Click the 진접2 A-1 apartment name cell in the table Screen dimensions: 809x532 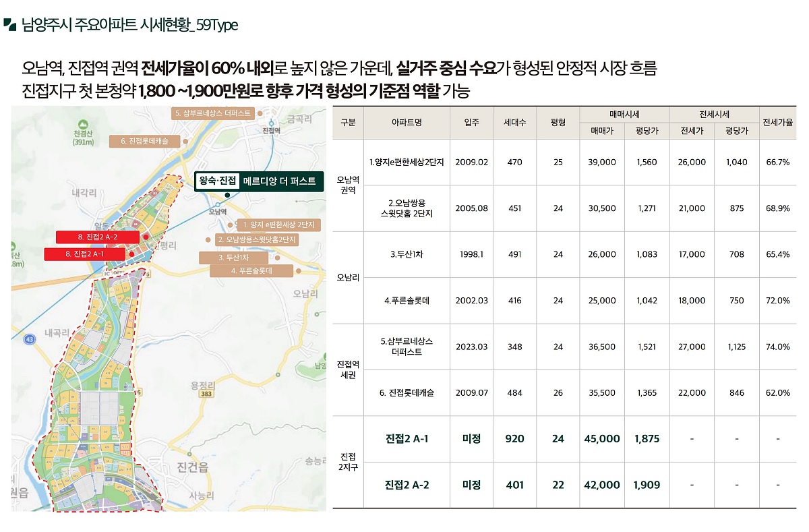pos(407,439)
